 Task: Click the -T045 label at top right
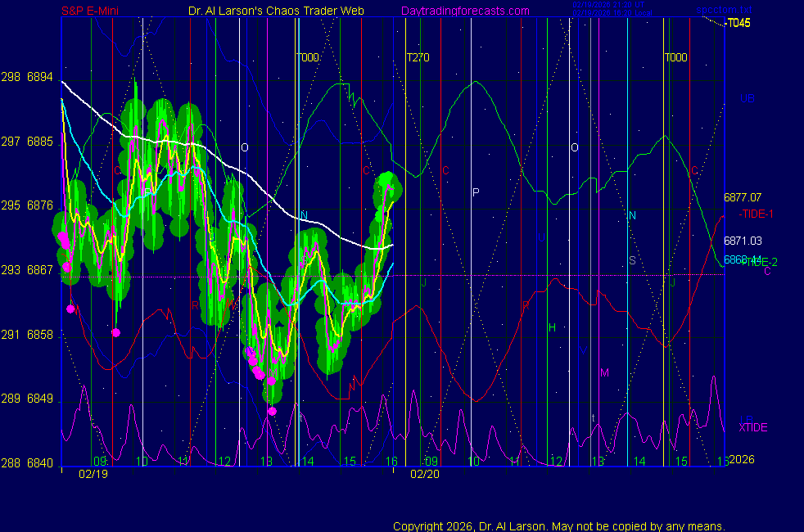point(738,23)
